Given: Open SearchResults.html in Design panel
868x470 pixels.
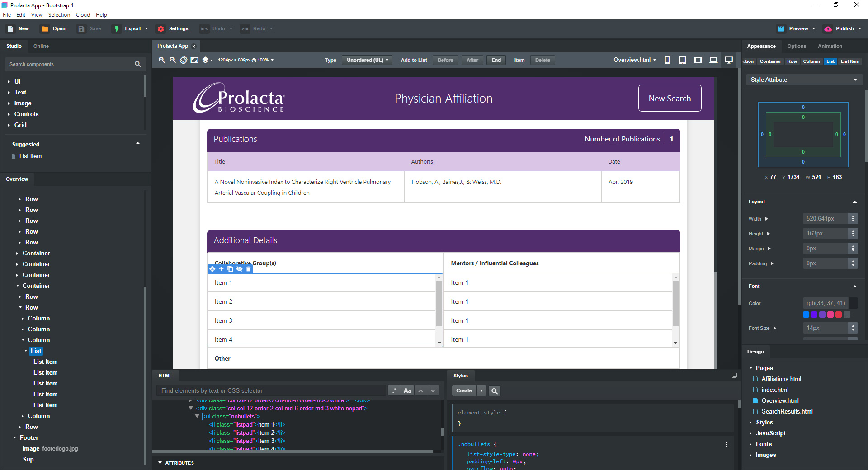Looking at the screenshot, I should [787, 412].
